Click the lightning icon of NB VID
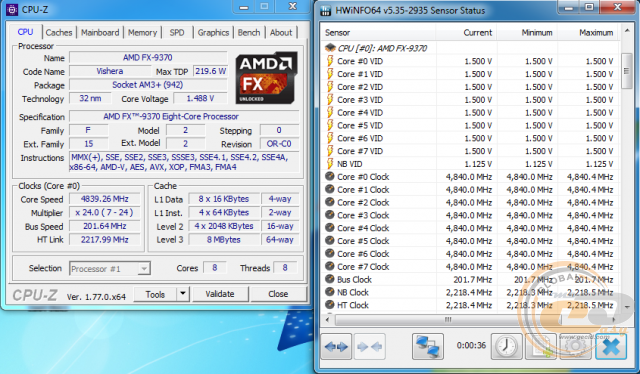Image resolution: width=640 pixels, height=374 pixels. [x=330, y=164]
